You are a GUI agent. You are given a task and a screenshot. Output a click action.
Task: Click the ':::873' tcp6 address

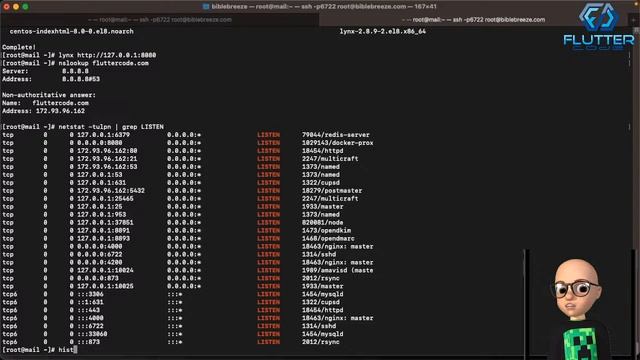89,342
